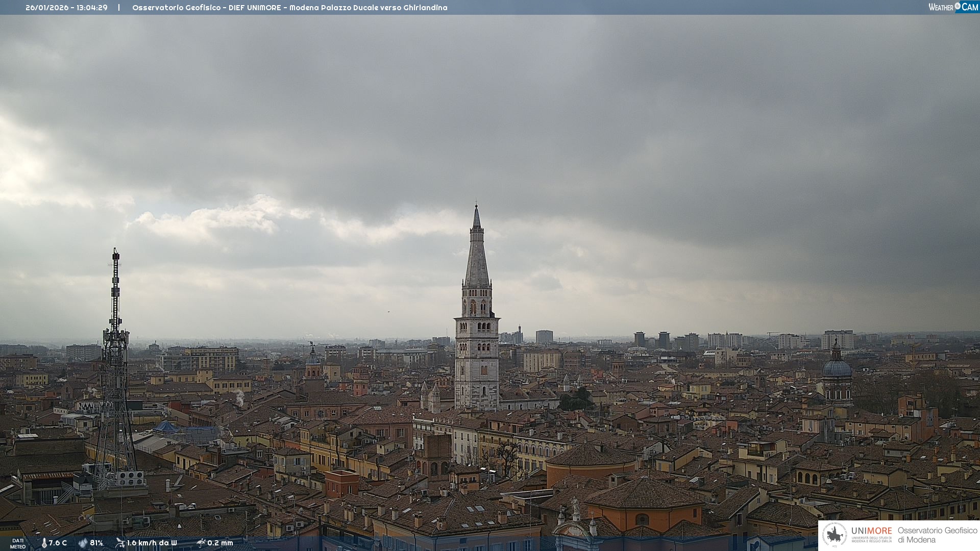980x551 pixels.
Task: Click the UNIMORE horseman seal emblem
Action: (x=835, y=535)
